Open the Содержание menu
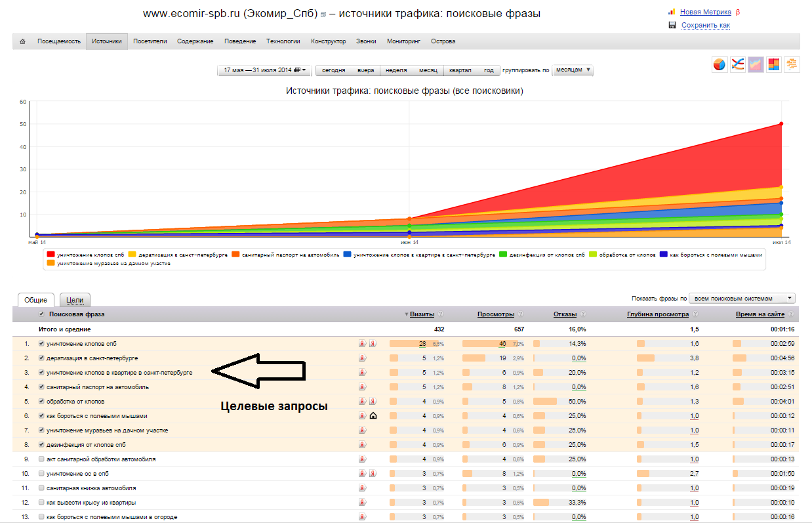The height and width of the screenshot is (523, 812). point(195,41)
